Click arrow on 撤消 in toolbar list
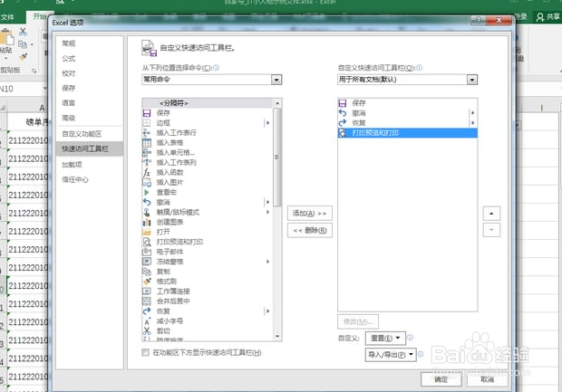Image resolution: width=562 pixels, height=392 pixels. tap(473, 113)
